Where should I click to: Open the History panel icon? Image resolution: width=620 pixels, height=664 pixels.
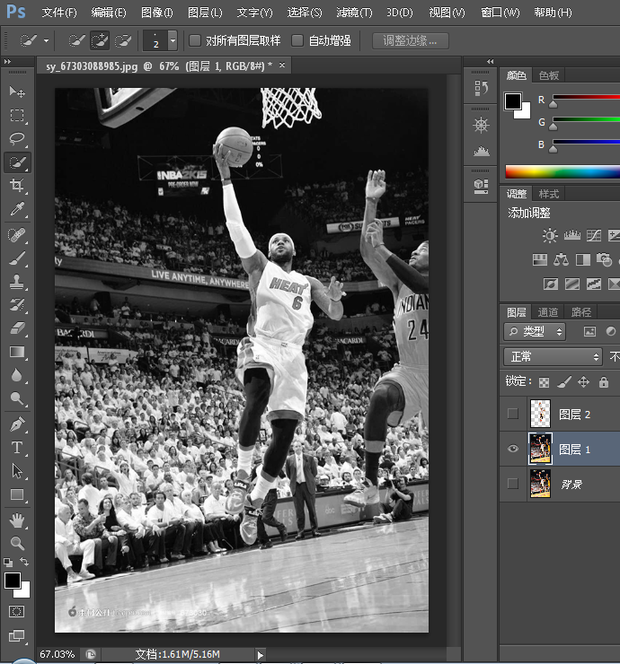(x=481, y=88)
